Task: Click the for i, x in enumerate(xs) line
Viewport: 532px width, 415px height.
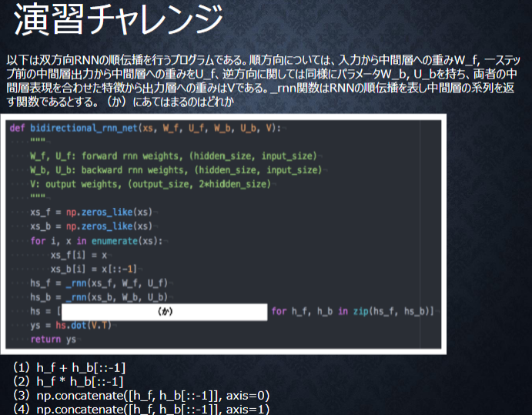Action: (x=96, y=241)
